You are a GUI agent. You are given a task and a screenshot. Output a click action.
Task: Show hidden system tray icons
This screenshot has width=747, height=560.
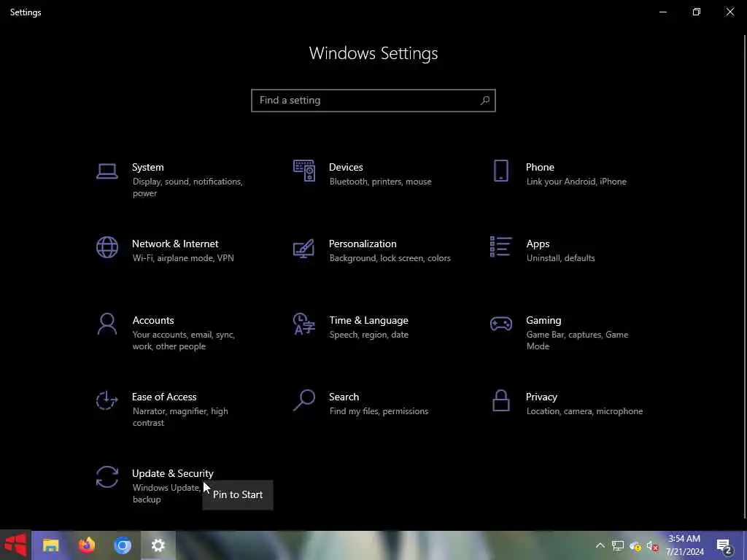(x=600, y=545)
